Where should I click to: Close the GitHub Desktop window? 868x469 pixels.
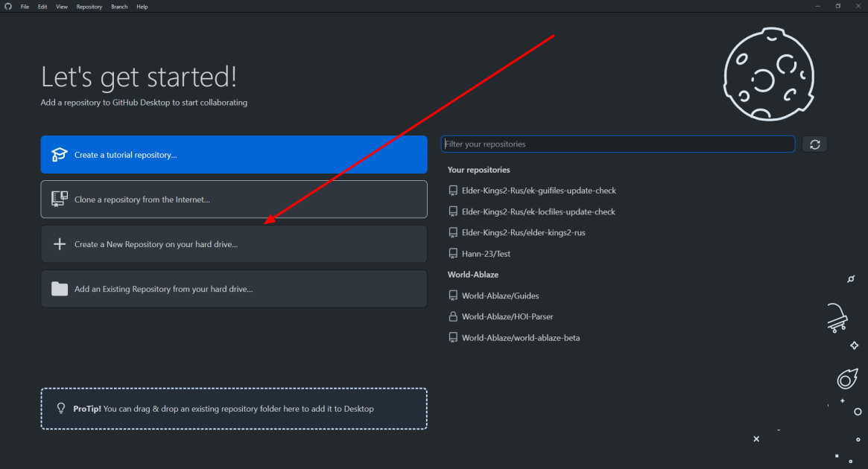[858, 6]
